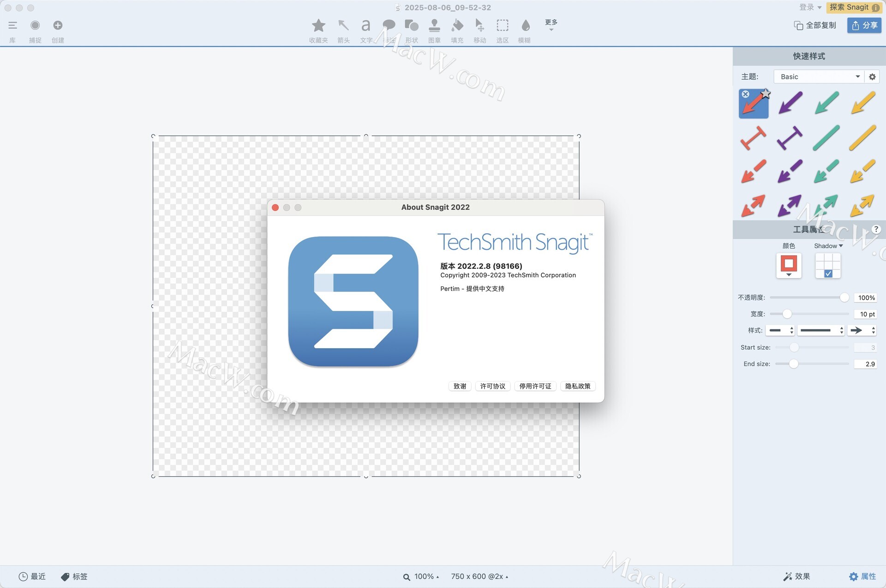The width and height of the screenshot is (886, 588).
Task: Click Explore Snagit (探索 Snagit) button
Action: pyautogui.click(x=854, y=7)
